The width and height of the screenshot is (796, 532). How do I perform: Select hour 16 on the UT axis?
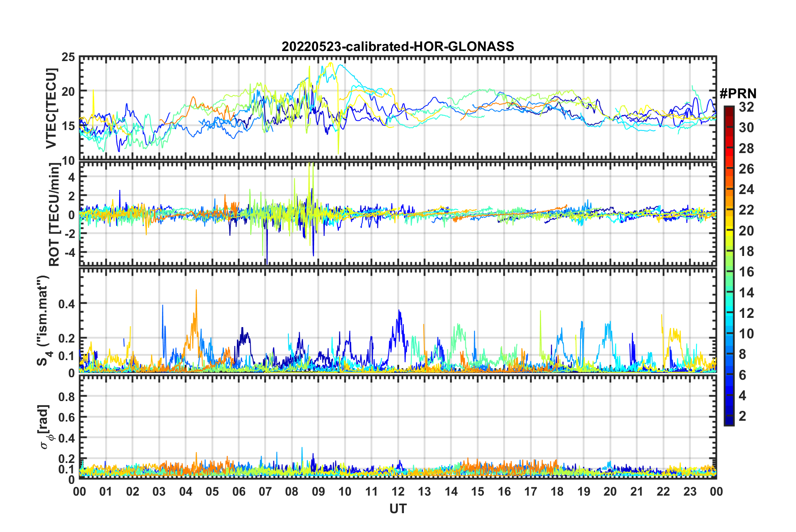tap(504, 491)
